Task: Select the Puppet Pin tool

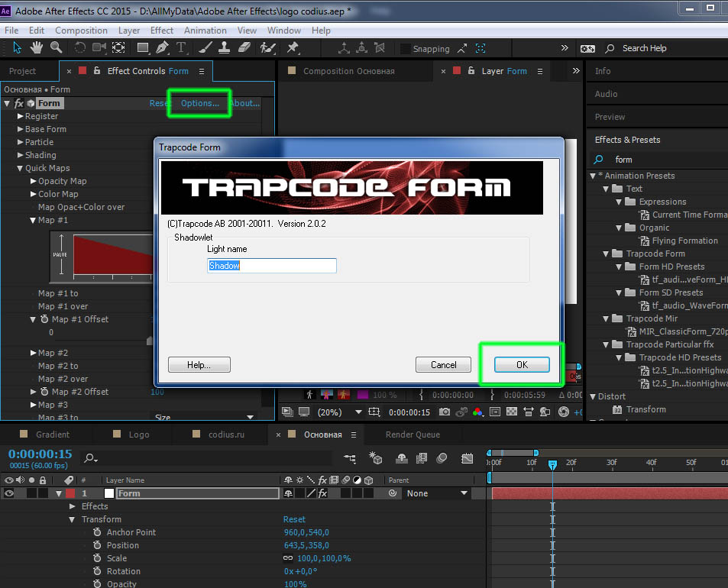Action: click(x=293, y=48)
